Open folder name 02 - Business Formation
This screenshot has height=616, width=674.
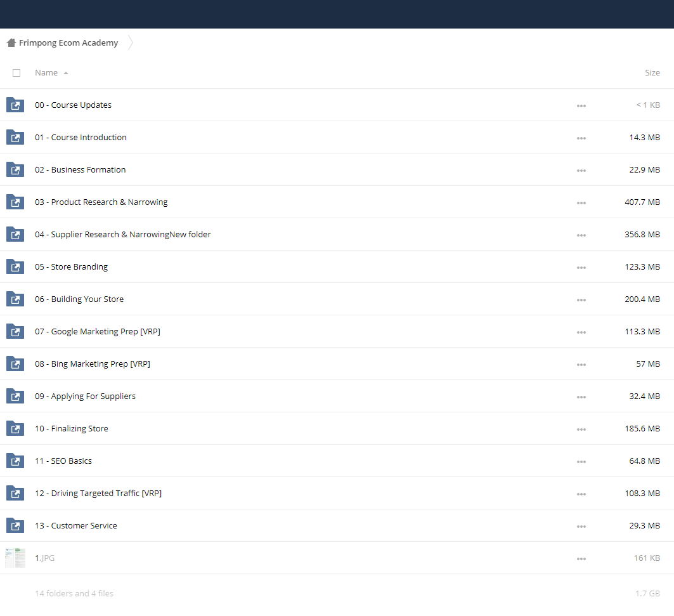81,169
